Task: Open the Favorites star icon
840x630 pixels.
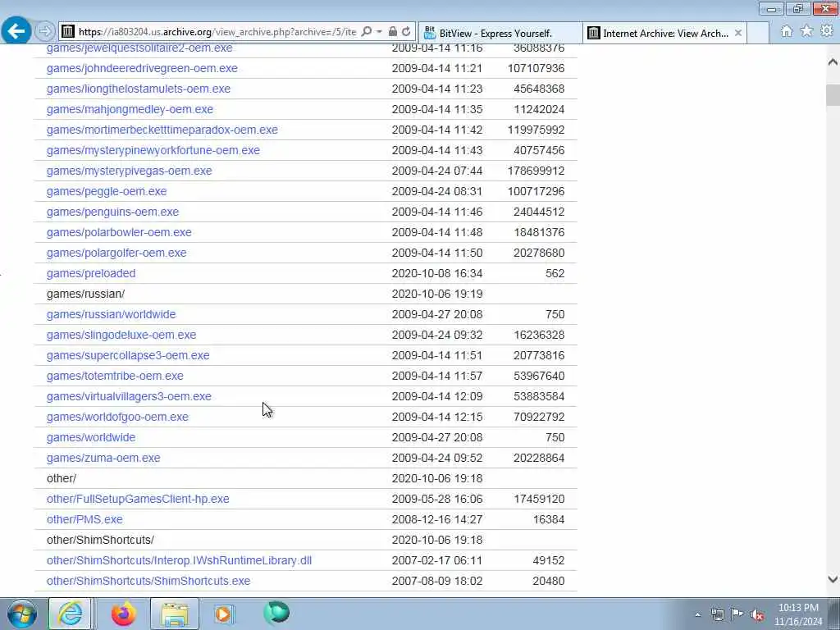Action: (806, 31)
